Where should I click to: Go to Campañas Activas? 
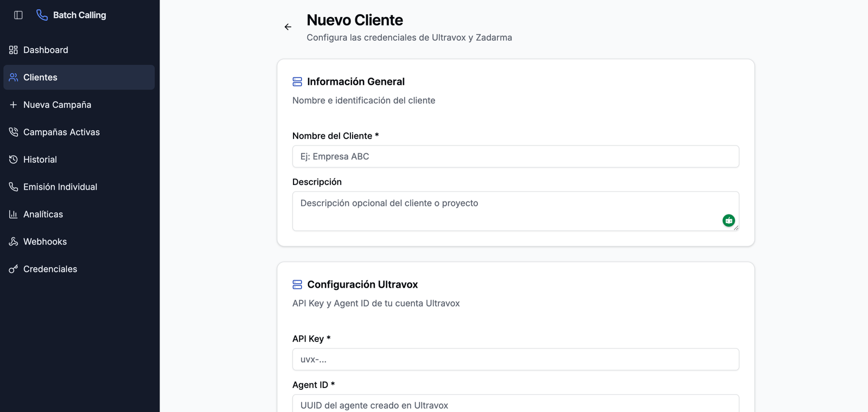click(x=79, y=132)
